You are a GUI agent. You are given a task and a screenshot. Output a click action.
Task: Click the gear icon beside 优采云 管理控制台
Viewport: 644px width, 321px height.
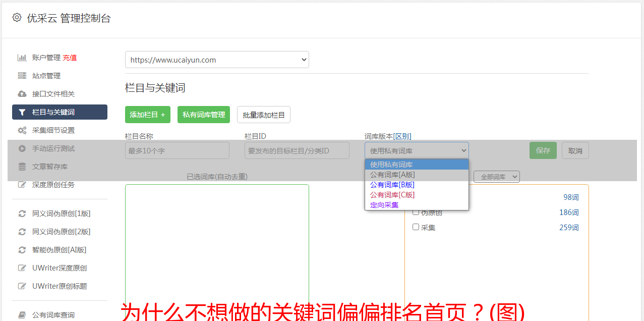click(x=17, y=18)
